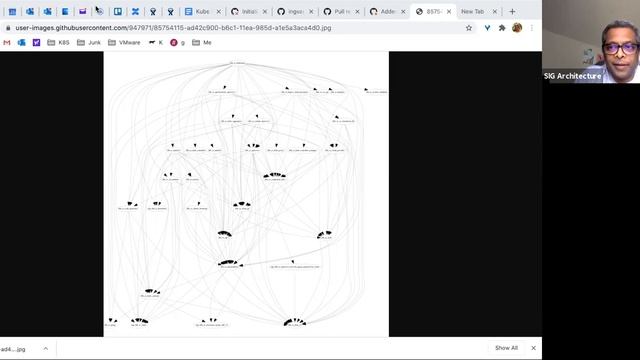This screenshot has height=360, width=640.
Task: Open the Me bookmarks folder
Action: tap(202, 42)
